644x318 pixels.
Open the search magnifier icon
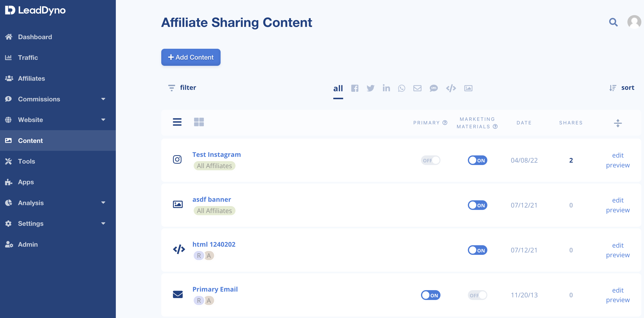(613, 22)
